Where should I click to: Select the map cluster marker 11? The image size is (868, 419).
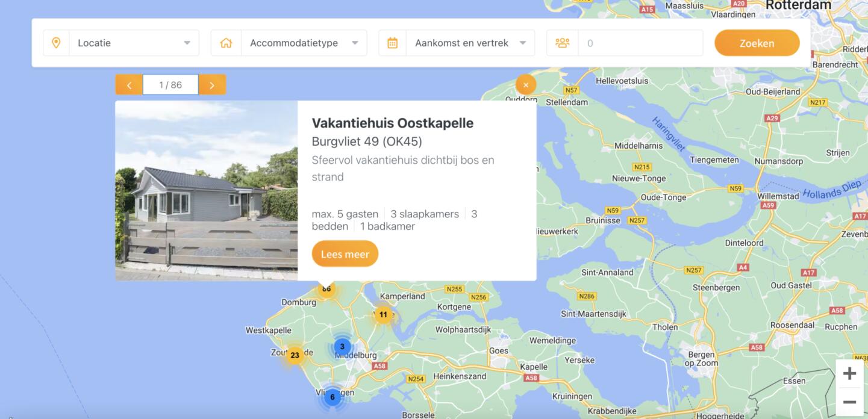383,314
